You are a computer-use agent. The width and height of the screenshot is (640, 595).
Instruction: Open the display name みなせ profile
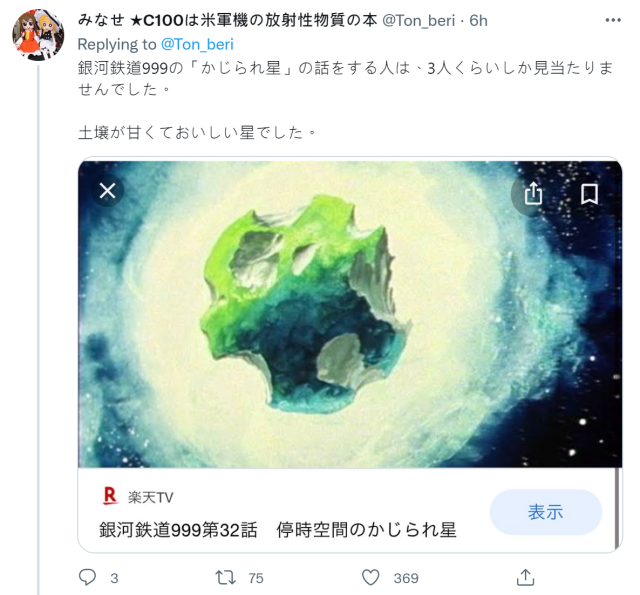[x=227, y=20]
